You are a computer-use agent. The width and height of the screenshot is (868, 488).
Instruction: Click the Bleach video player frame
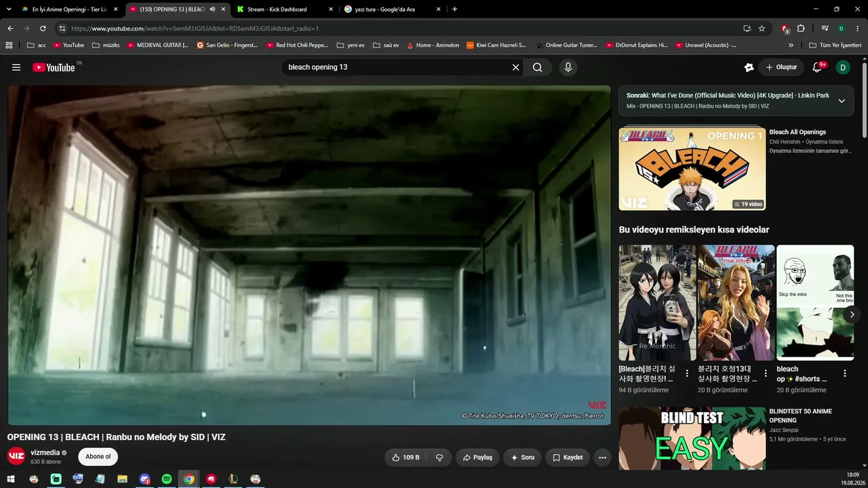(309, 255)
